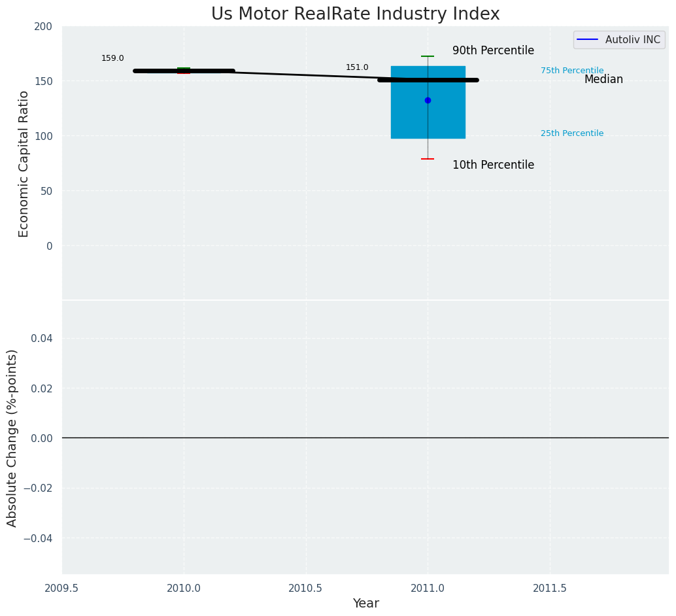This screenshot has width=676, height=616.
Task: Click the Year x-axis label
Action: pyautogui.click(x=365, y=604)
